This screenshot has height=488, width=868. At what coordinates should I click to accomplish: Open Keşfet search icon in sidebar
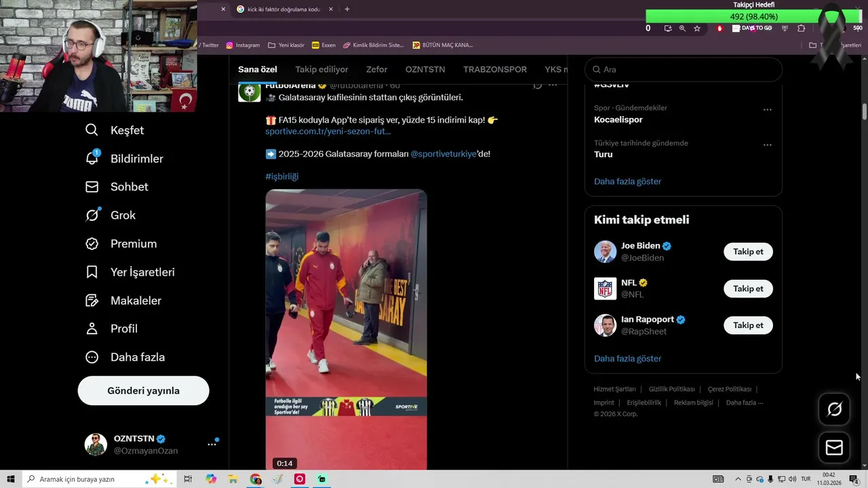(x=92, y=130)
